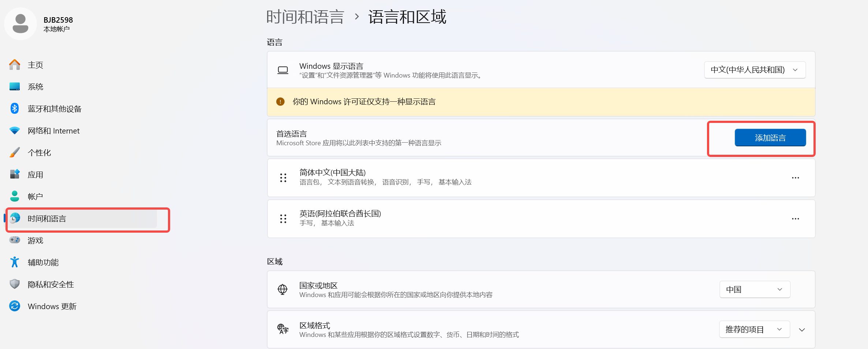868x349 pixels.
Task: Click the Bluetooth icon for 蓝牙和其他设备
Action: [15, 109]
